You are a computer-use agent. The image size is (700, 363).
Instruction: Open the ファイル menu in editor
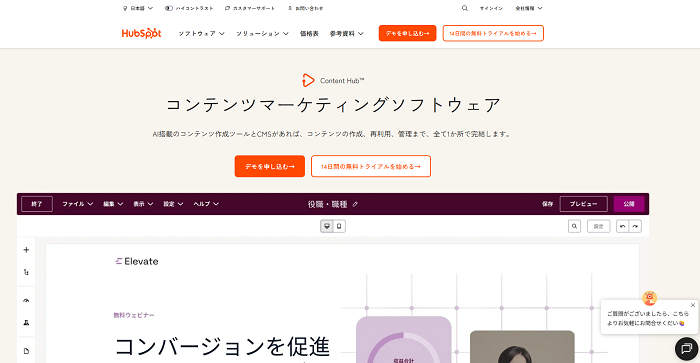[77, 204]
